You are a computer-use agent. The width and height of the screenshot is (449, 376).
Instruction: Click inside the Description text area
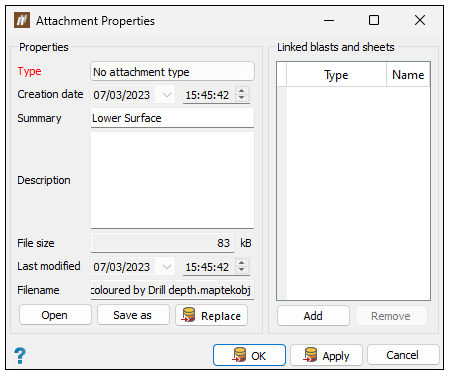(x=172, y=180)
